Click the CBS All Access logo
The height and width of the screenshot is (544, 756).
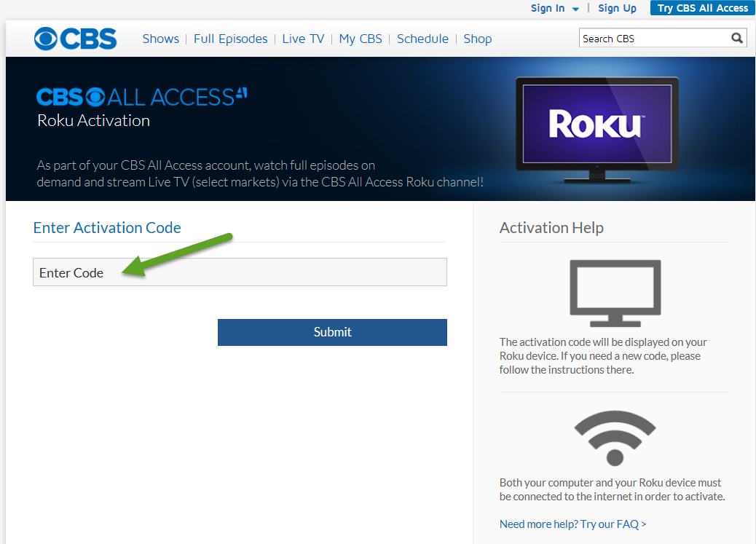142,97
